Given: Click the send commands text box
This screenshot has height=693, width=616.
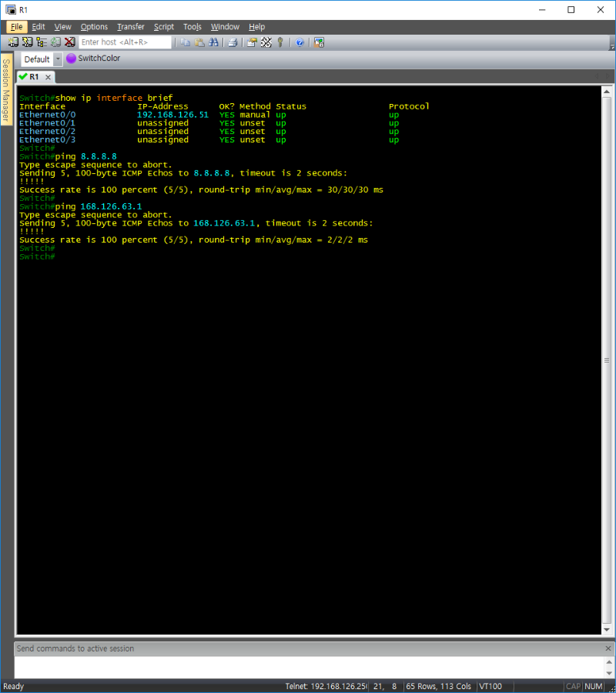Looking at the screenshot, I should point(308,667).
